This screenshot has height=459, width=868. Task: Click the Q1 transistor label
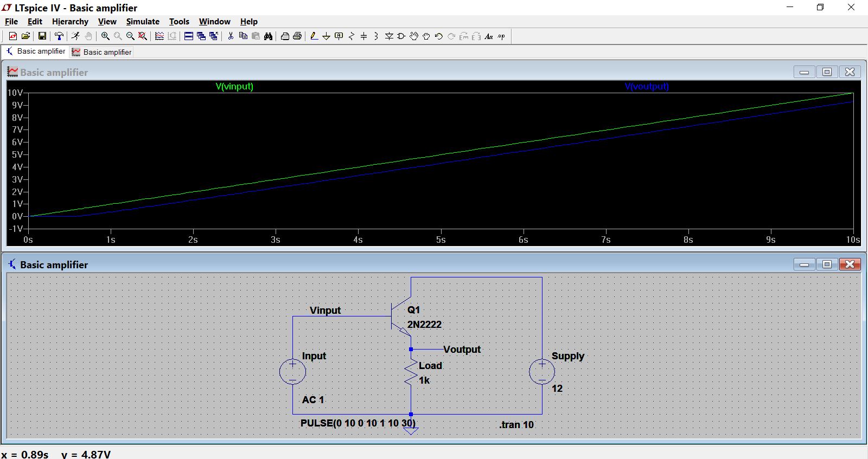pyautogui.click(x=413, y=310)
